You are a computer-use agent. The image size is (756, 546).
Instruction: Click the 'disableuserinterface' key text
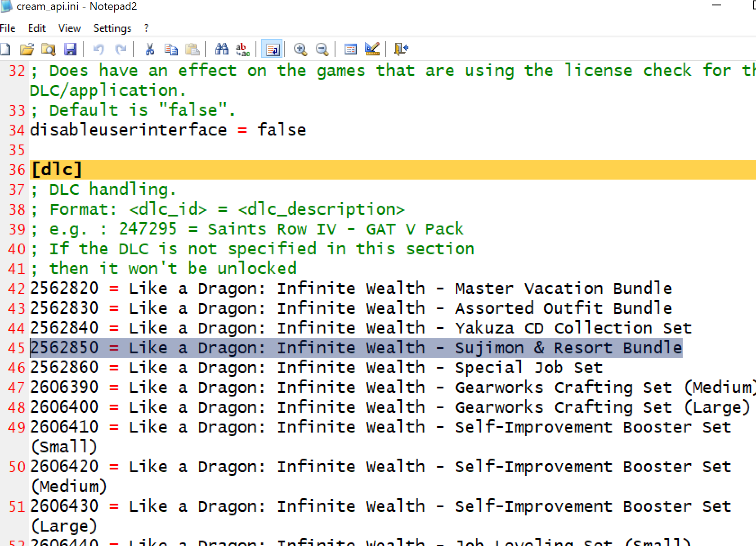129,130
